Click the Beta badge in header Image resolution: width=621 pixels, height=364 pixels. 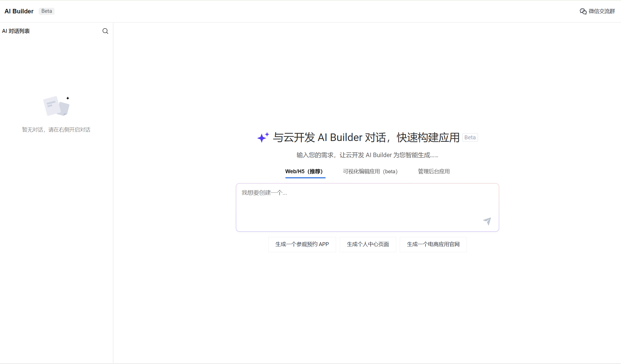46,11
